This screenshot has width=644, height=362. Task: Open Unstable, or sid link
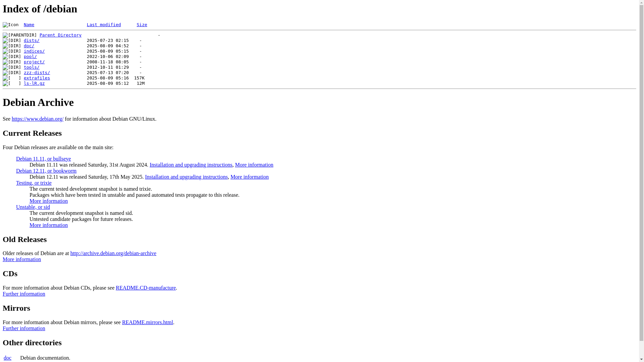click(x=33, y=207)
